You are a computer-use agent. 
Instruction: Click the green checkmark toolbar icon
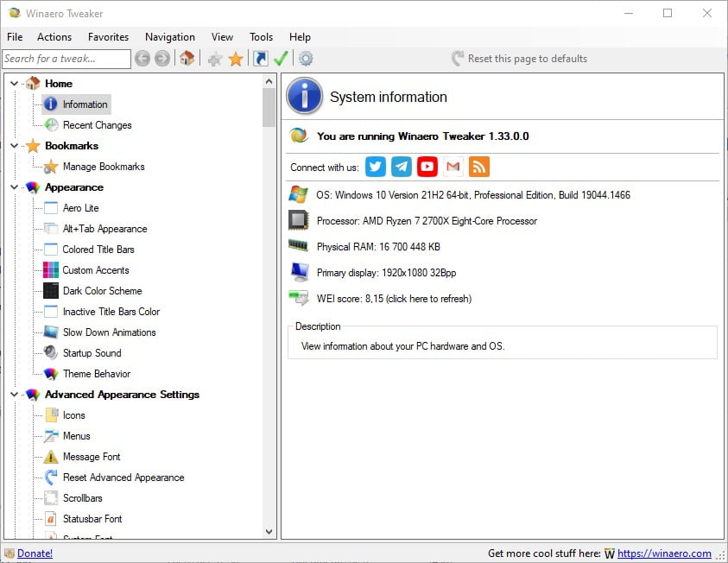tap(281, 59)
